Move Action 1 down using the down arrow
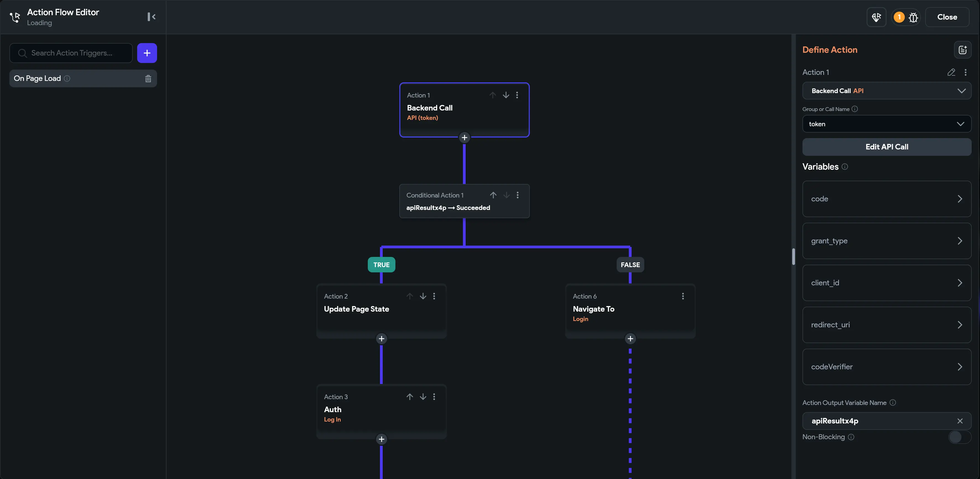The width and height of the screenshot is (980, 479). [x=505, y=95]
